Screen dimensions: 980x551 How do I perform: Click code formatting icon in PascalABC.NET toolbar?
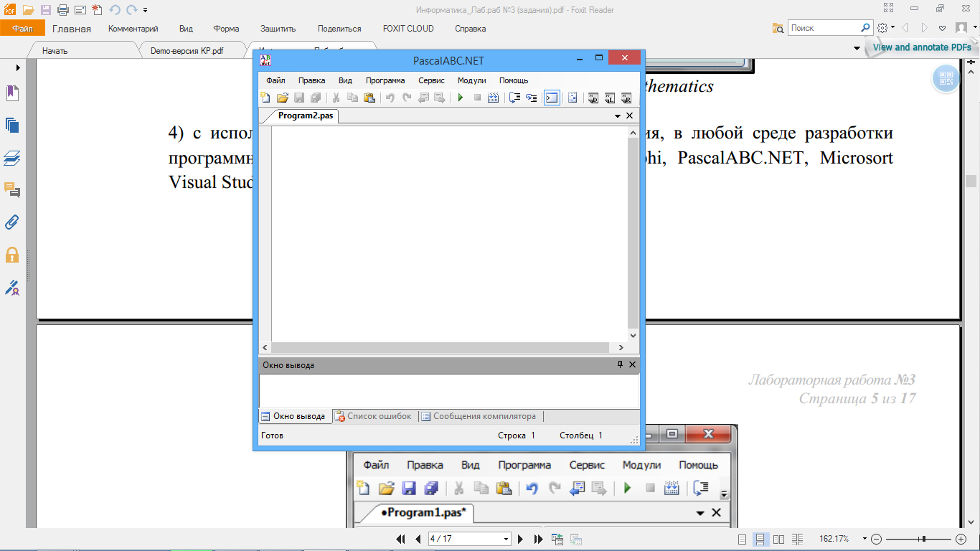point(573,98)
